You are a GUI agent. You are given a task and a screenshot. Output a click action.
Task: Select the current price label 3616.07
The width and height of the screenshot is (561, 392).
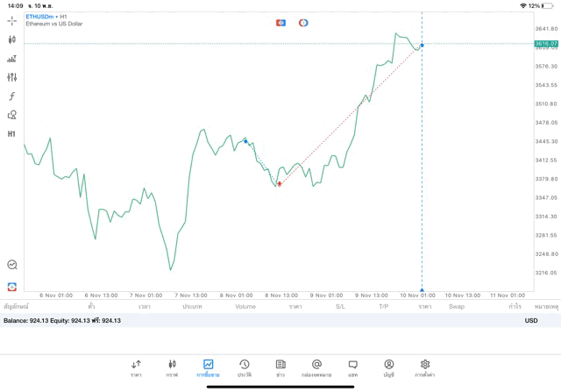point(546,43)
